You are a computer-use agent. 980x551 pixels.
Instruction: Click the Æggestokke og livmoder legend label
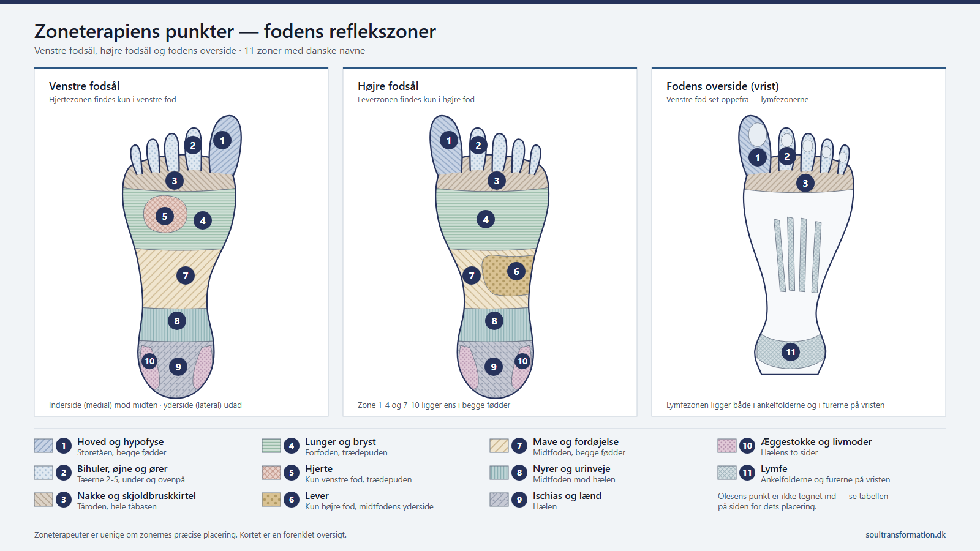pyautogui.click(x=816, y=442)
